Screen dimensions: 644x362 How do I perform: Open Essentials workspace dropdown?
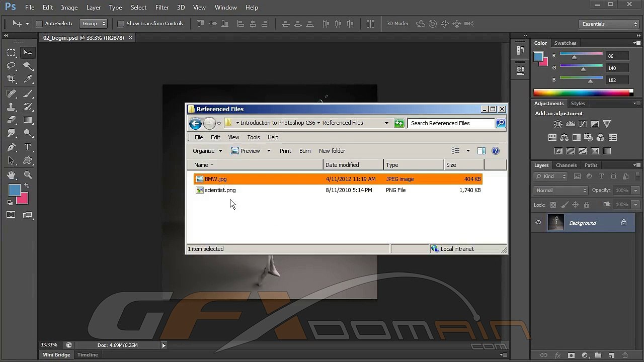coord(609,24)
